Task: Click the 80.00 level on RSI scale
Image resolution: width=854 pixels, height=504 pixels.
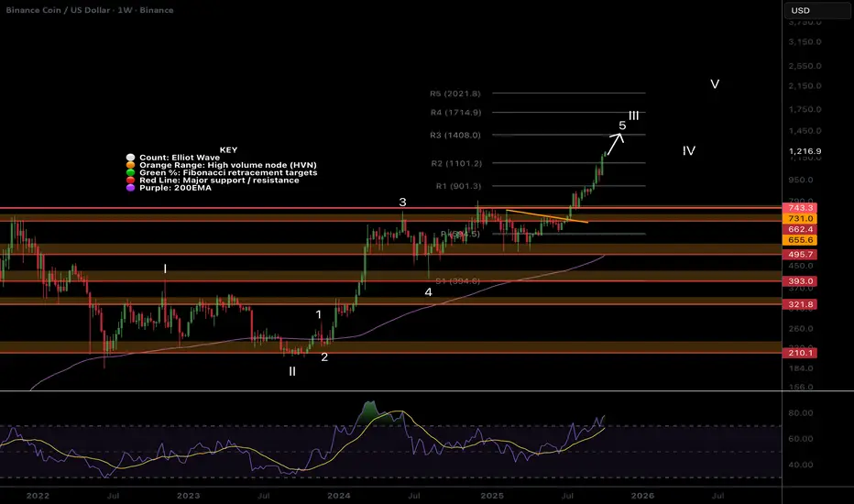Action: pos(800,413)
